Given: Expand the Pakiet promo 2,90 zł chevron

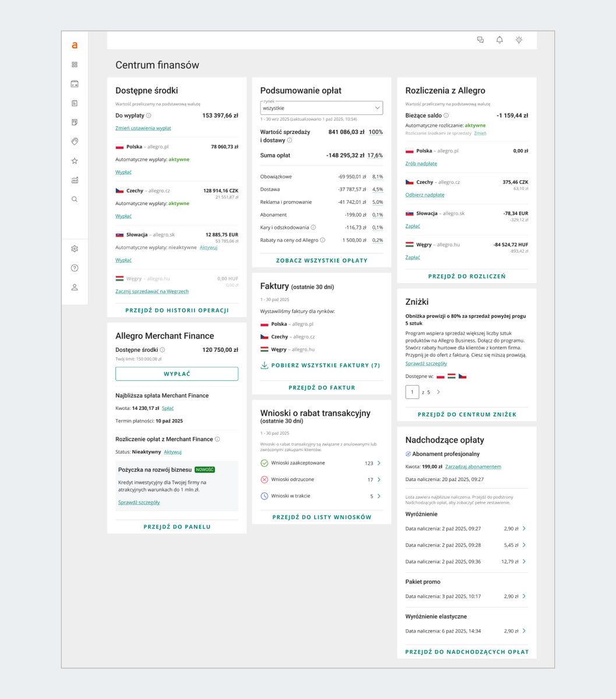Looking at the screenshot, I should pos(525,596).
